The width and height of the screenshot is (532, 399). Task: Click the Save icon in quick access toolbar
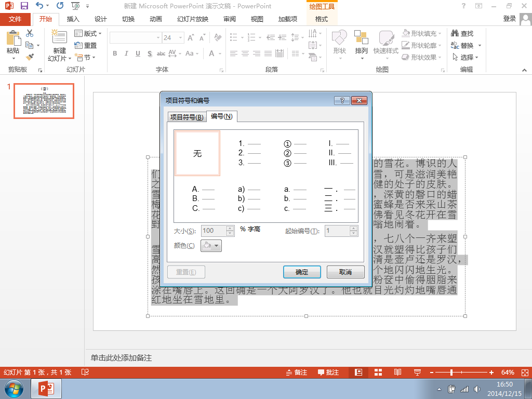24,6
